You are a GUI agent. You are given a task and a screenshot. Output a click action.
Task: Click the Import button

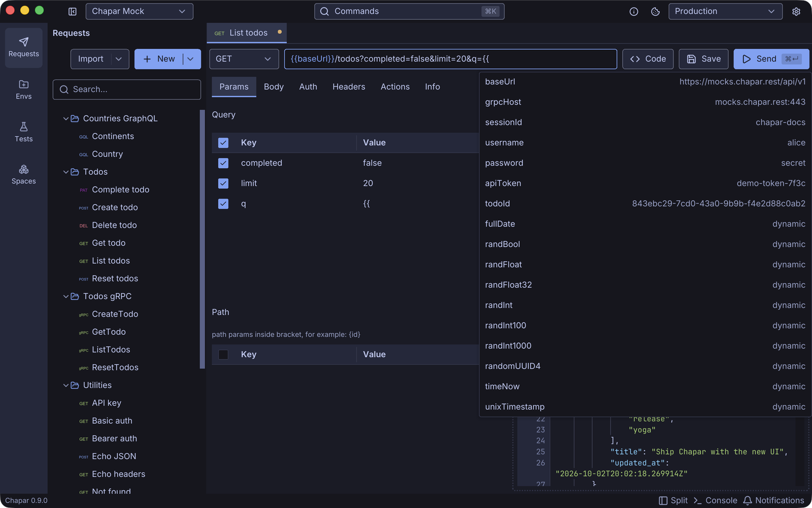(x=91, y=59)
